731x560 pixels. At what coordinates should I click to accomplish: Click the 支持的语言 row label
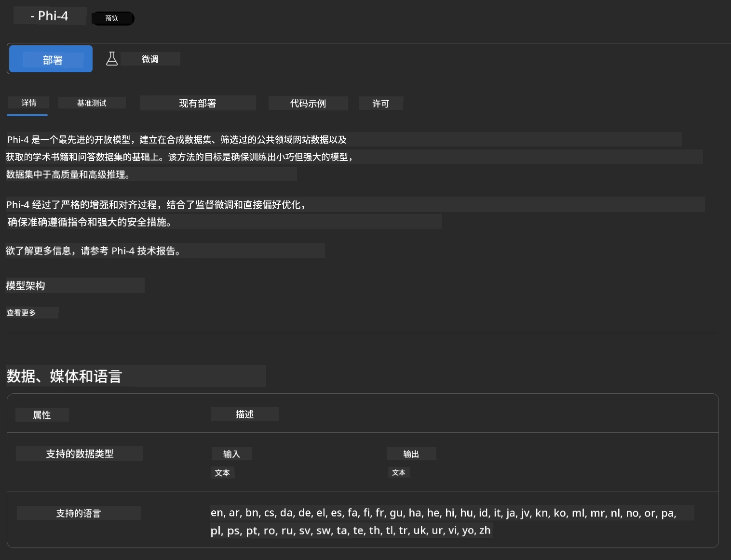[x=78, y=513]
